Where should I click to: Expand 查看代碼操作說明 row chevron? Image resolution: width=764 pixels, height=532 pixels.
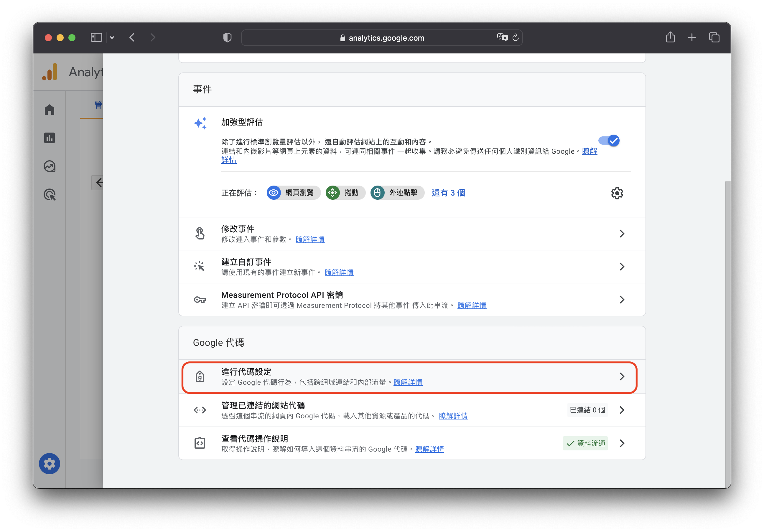622,443
